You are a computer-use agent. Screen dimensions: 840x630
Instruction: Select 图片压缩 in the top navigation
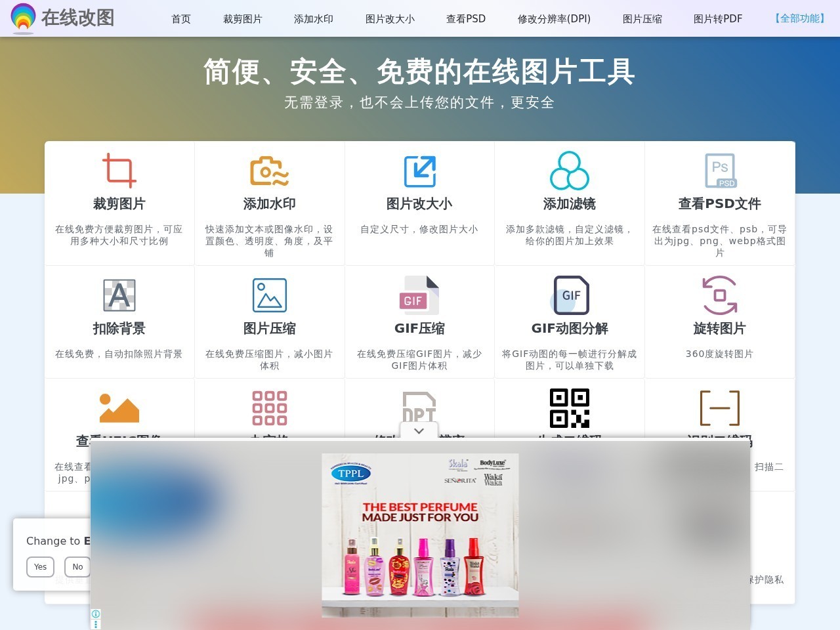642,19
